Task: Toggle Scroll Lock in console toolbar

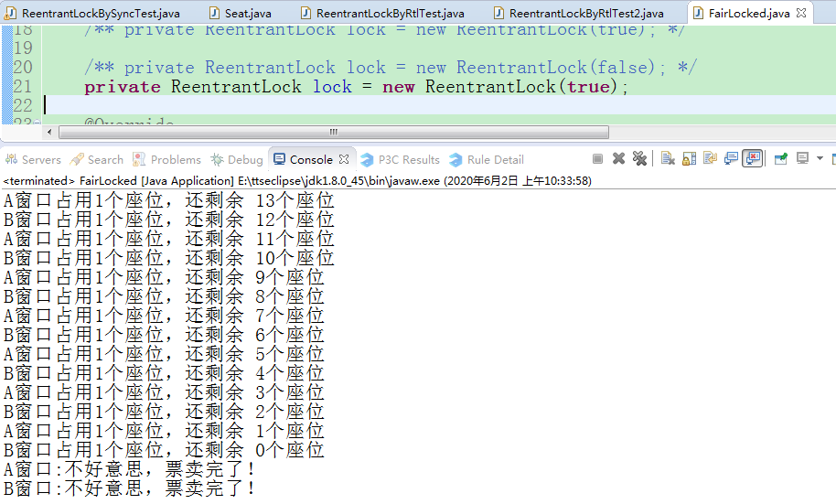Action: click(689, 159)
